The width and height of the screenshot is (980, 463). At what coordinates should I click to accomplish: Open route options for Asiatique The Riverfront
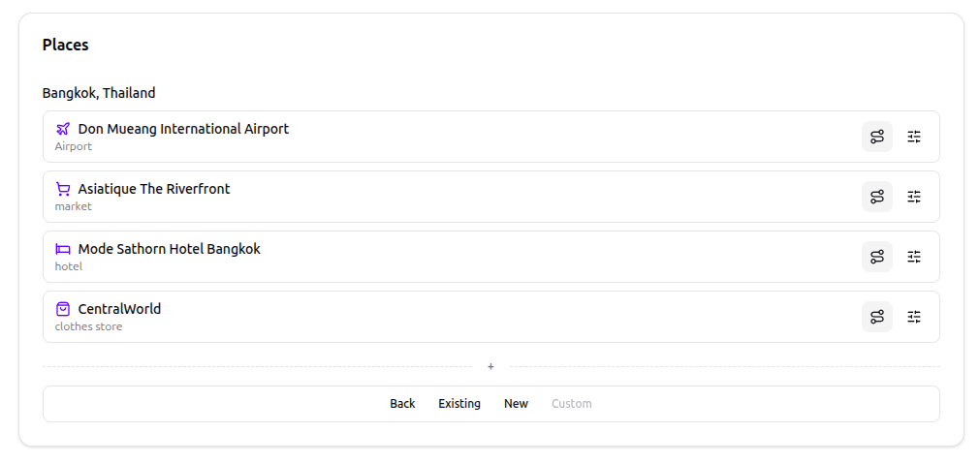pos(876,197)
